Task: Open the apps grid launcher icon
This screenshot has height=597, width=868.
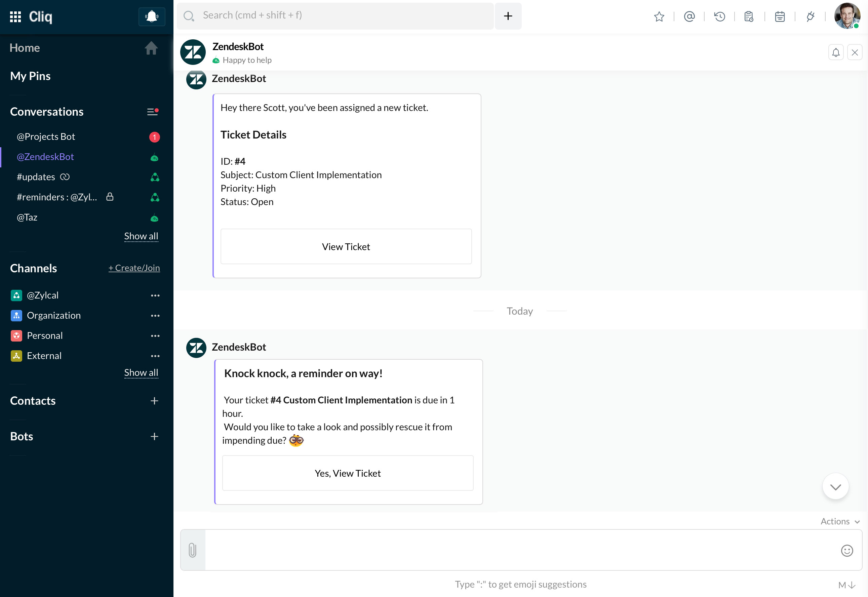Action: 15,16
